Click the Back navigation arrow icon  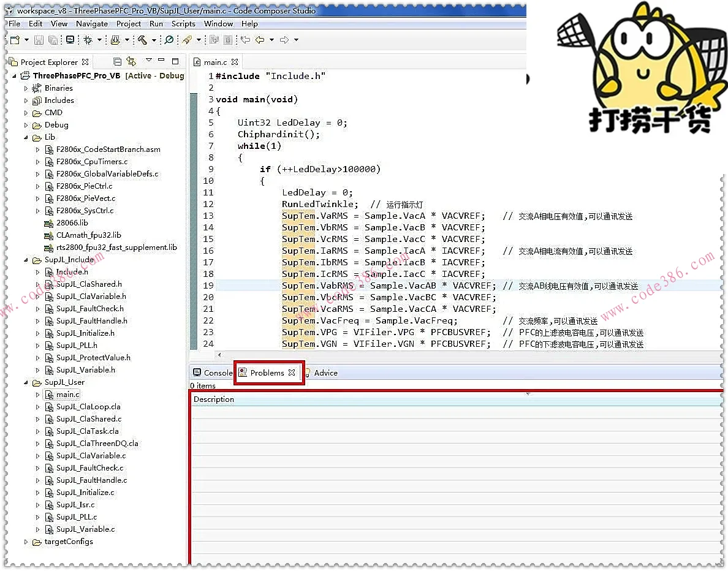point(260,40)
